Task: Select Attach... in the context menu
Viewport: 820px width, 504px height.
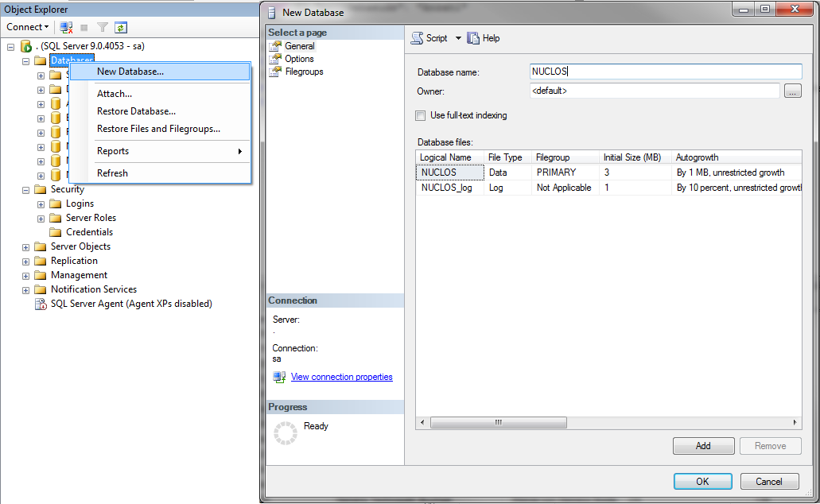Action: click(x=115, y=94)
